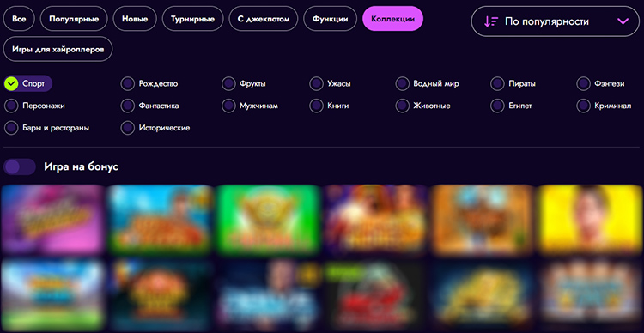Select the Коллекции tab

(x=392, y=19)
